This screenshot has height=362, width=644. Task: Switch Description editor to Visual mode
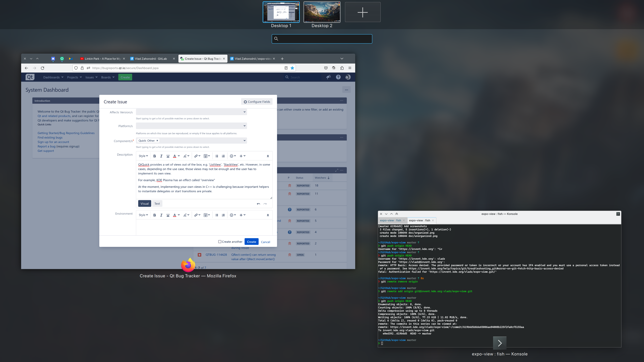(x=145, y=204)
